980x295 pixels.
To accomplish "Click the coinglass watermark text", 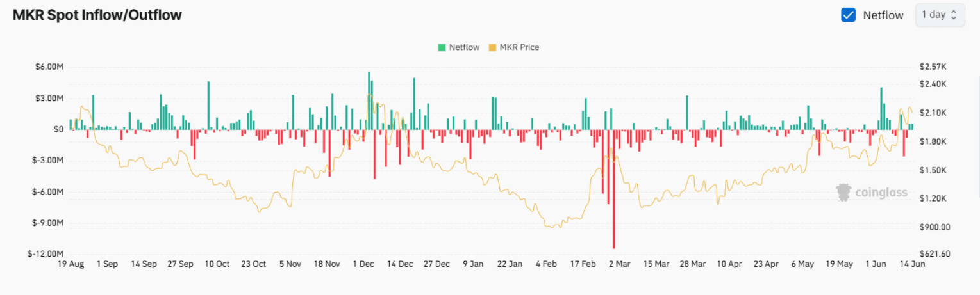I will coord(881,193).
